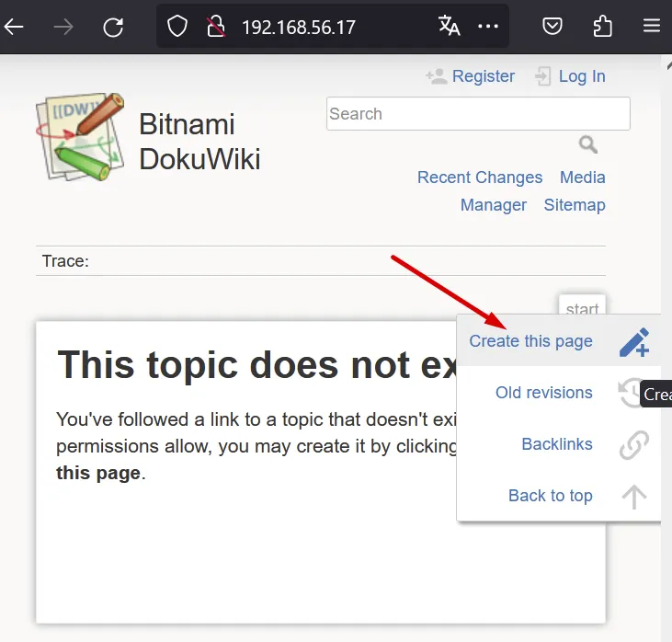
Task: Click into the wiki Search field
Action: (x=477, y=114)
